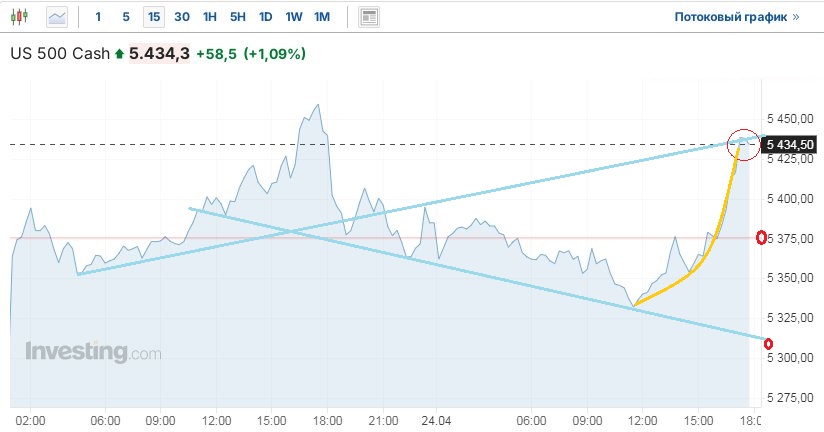Image resolution: width=824 pixels, height=432 pixels.
Task: Switch to 1H timeframe
Action: (x=209, y=17)
